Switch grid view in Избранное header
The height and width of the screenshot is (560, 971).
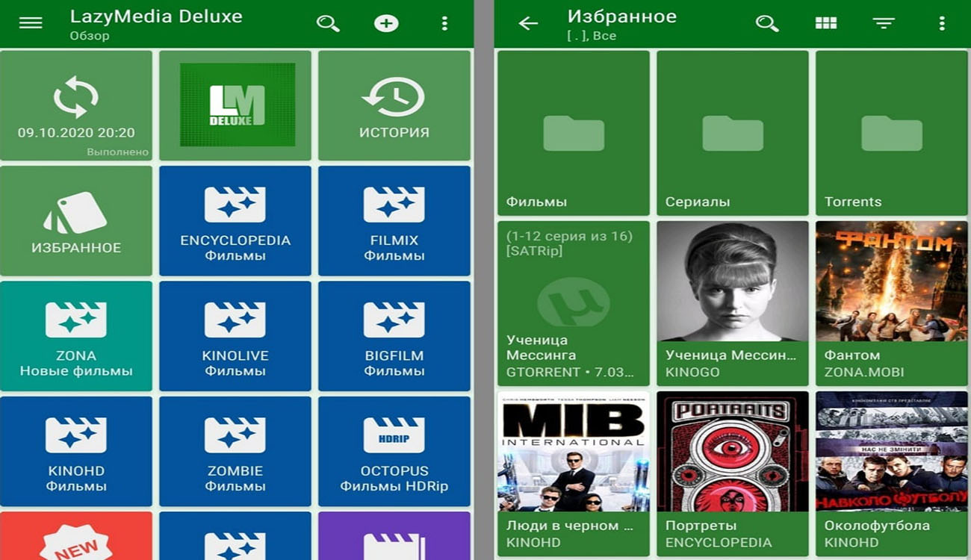point(825,23)
